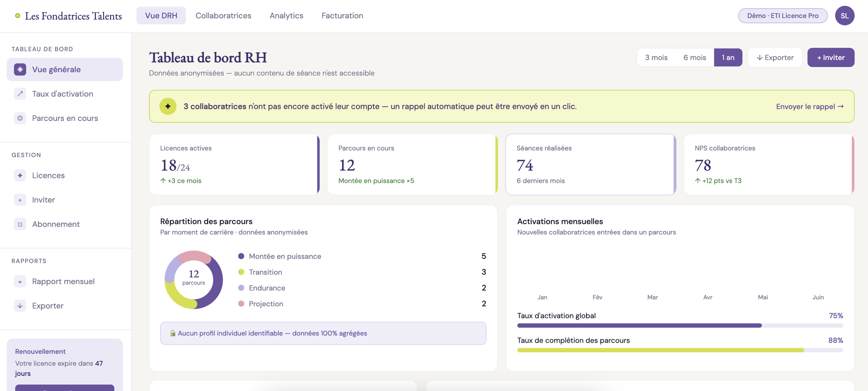Click the Transition yellow-green legend dot
The height and width of the screenshot is (391, 868).
(x=241, y=272)
